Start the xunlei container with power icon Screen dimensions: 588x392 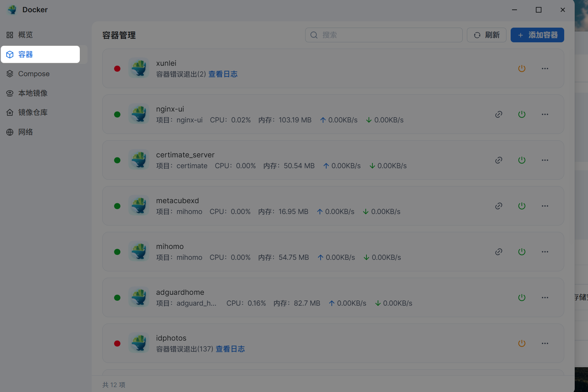click(x=522, y=69)
